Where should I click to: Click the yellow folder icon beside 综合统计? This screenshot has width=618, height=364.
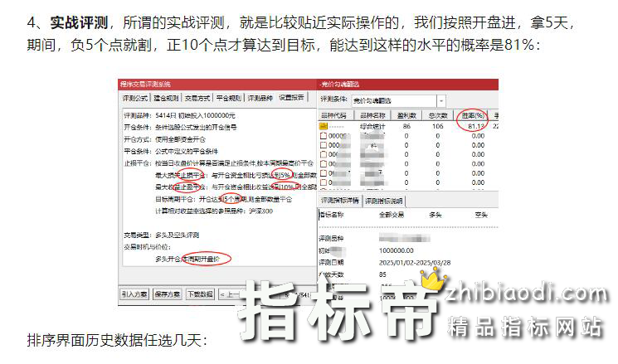click(x=324, y=126)
